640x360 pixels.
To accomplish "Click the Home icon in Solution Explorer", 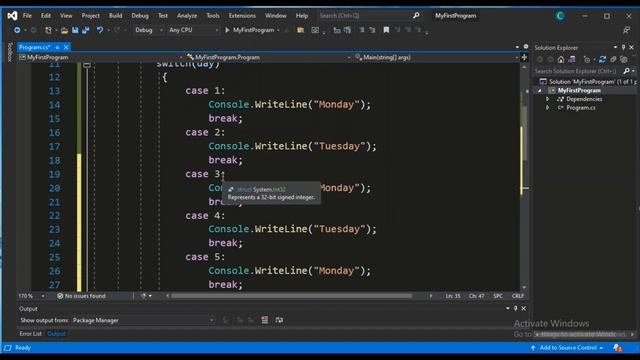I will (561, 60).
